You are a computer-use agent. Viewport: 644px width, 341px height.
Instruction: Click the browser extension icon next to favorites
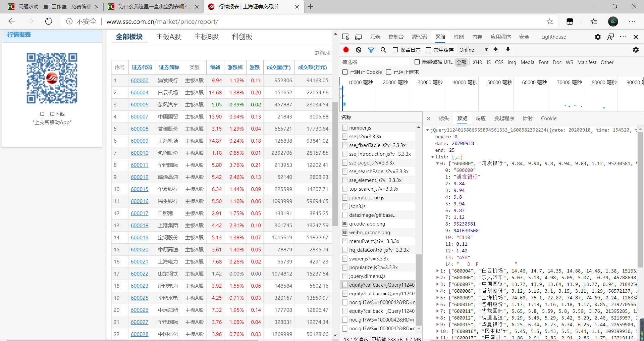pos(570,21)
